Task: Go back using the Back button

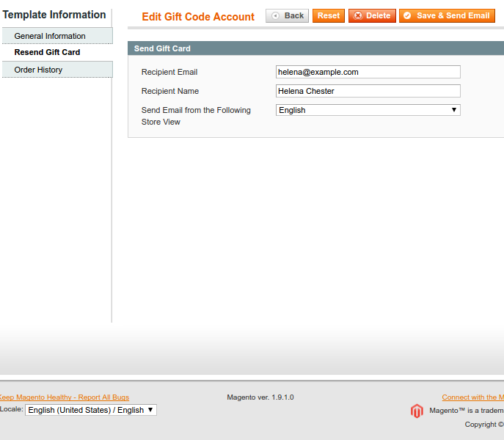Action: [287, 15]
